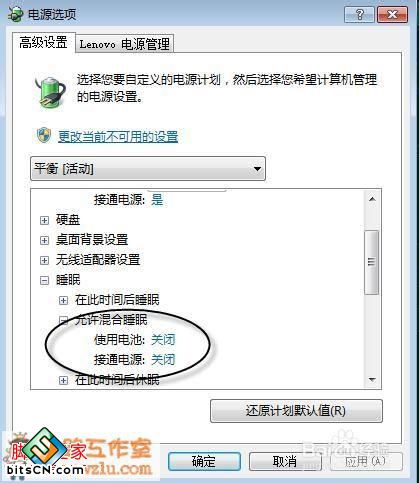Confirm with the 确定 button
The height and width of the screenshot is (483, 419).
(204, 461)
